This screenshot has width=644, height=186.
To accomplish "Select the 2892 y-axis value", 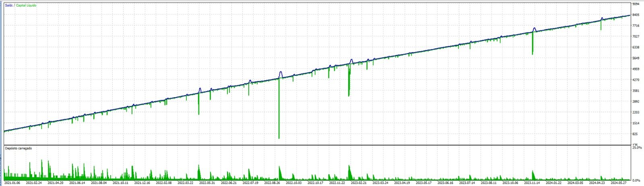I will coord(636,102).
